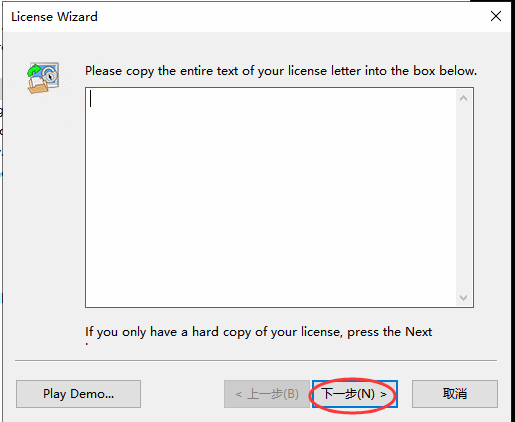
Task: Click the scrollbar up arrow in license box
Action: pyautogui.click(x=463, y=98)
